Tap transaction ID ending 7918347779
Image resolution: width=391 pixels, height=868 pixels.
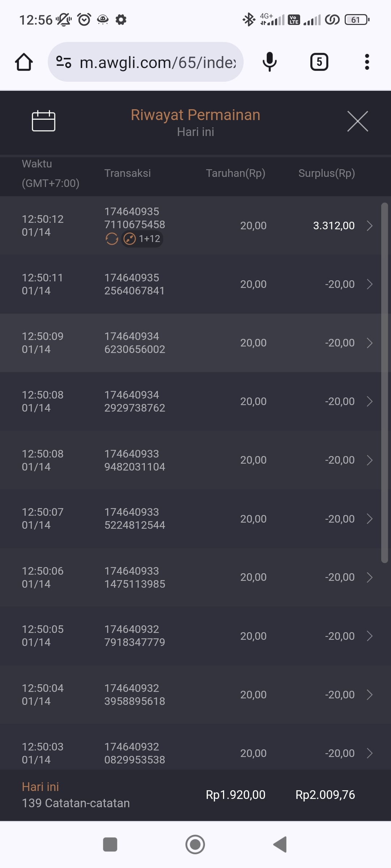point(135,636)
